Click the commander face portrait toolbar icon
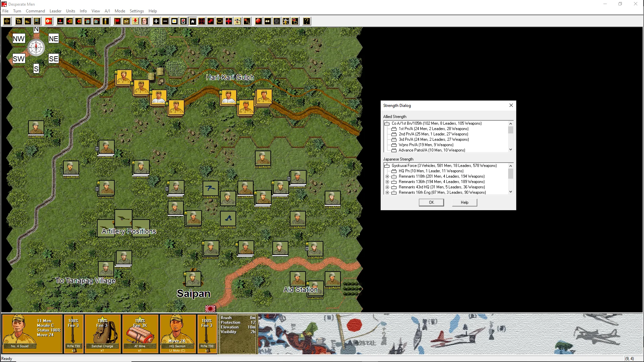 pos(145,21)
